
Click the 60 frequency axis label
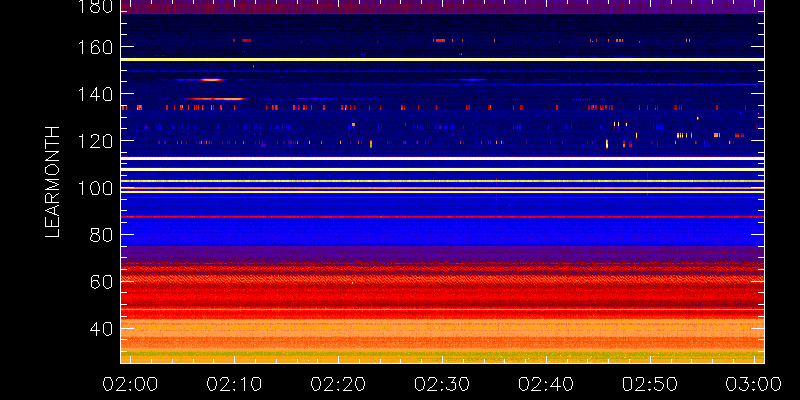(x=101, y=282)
